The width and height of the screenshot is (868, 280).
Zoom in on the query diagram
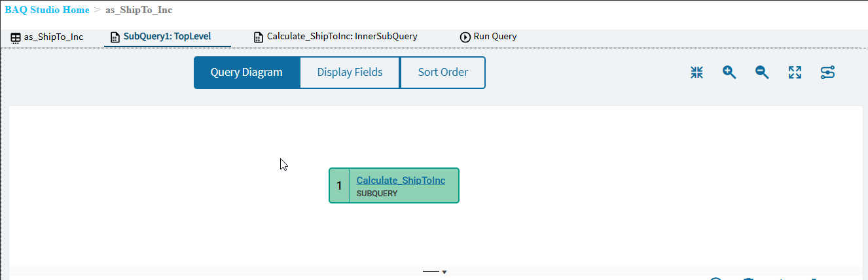(x=729, y=73)
